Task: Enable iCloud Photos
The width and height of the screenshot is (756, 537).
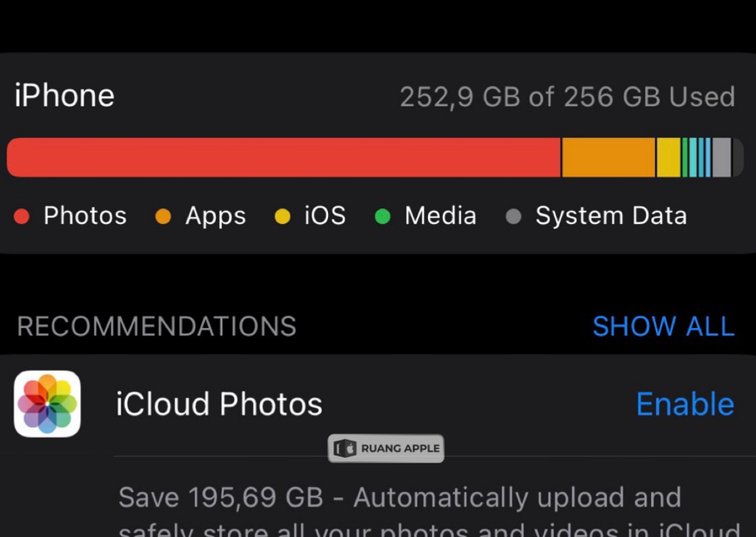Action: [x=684, y=404]
